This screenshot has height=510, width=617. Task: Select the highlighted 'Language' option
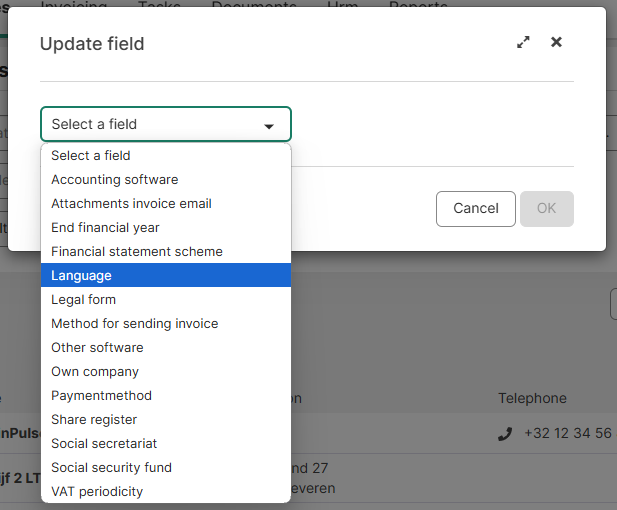[166, 275]
